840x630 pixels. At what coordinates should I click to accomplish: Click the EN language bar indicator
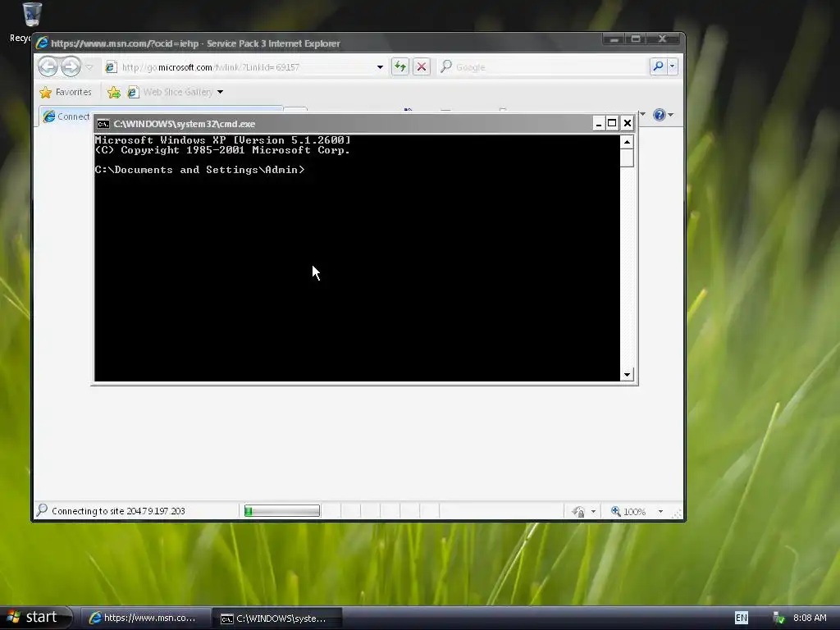(742, 619)
